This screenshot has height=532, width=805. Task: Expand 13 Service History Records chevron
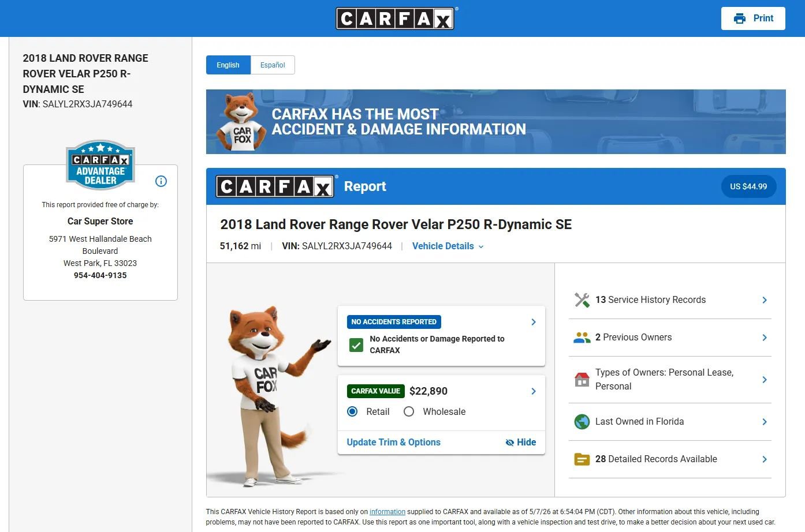point(765,300)
